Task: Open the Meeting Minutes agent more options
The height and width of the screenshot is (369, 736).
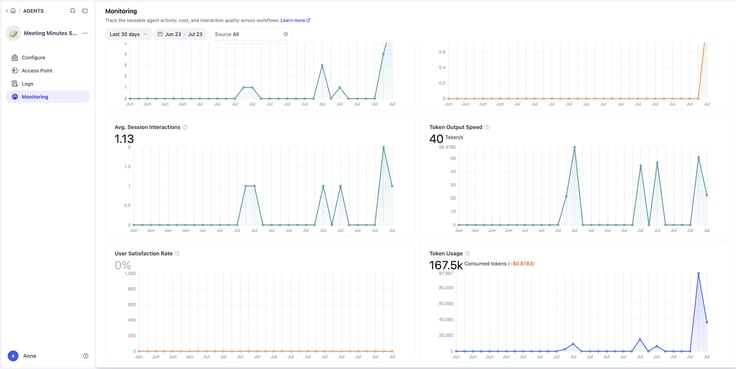Action: (x=85, y=33)
